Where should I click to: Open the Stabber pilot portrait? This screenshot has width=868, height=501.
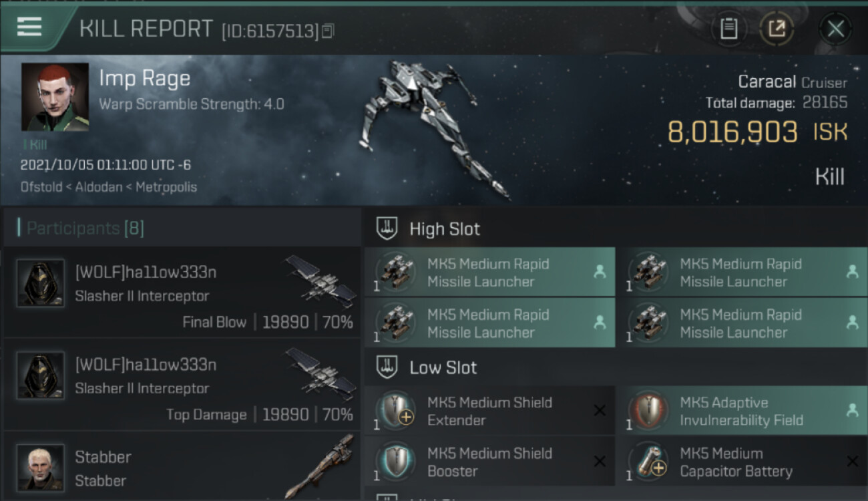(x=41, y=468)
